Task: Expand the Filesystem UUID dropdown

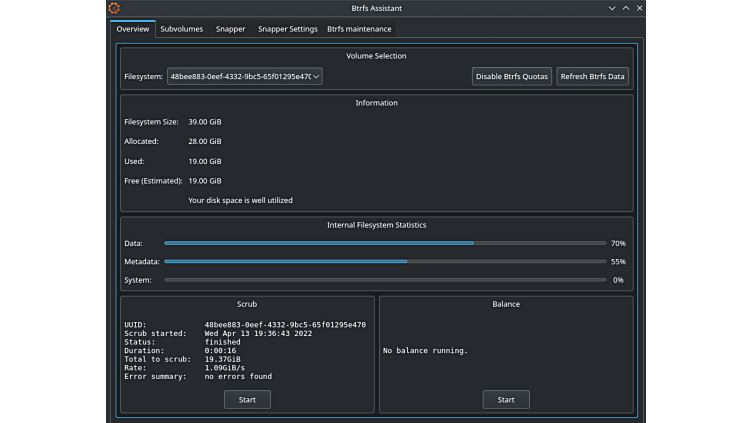Action: (244, 76)
